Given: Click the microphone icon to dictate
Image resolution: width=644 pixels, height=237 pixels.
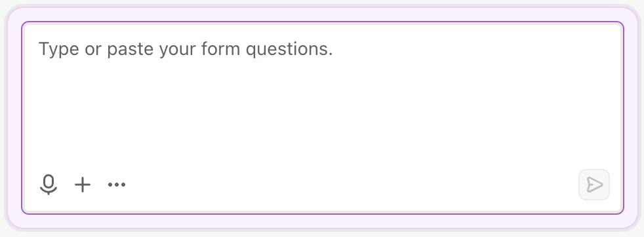Looking at the screenshot, I should [49, 185].
